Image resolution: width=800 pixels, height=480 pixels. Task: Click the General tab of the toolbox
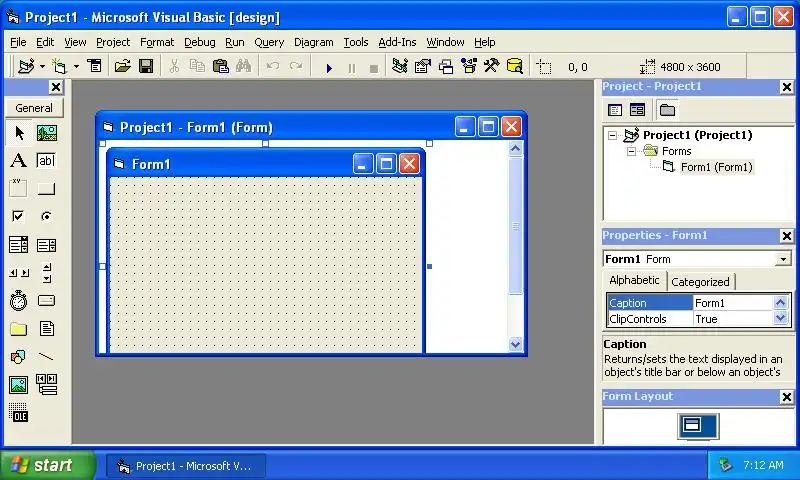point(34,108)
